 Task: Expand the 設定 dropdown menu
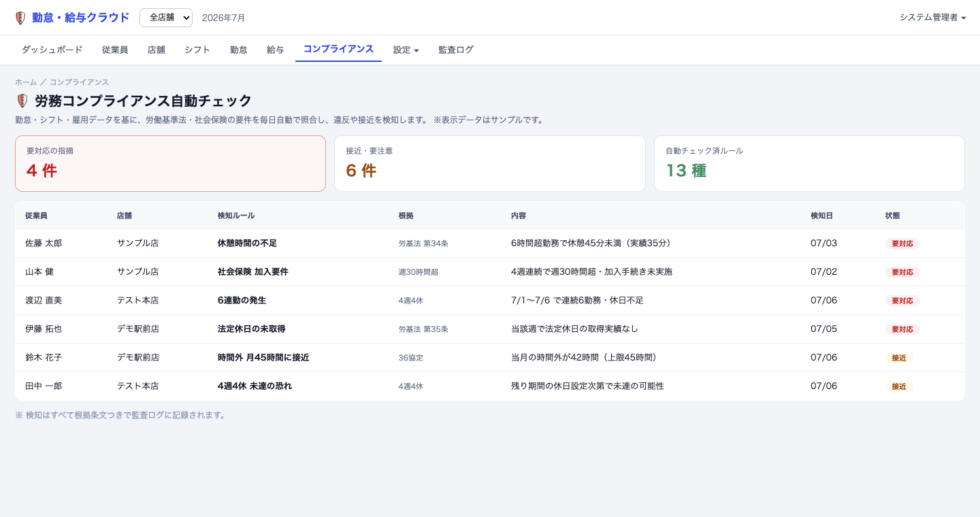click(x=406, y=50)
